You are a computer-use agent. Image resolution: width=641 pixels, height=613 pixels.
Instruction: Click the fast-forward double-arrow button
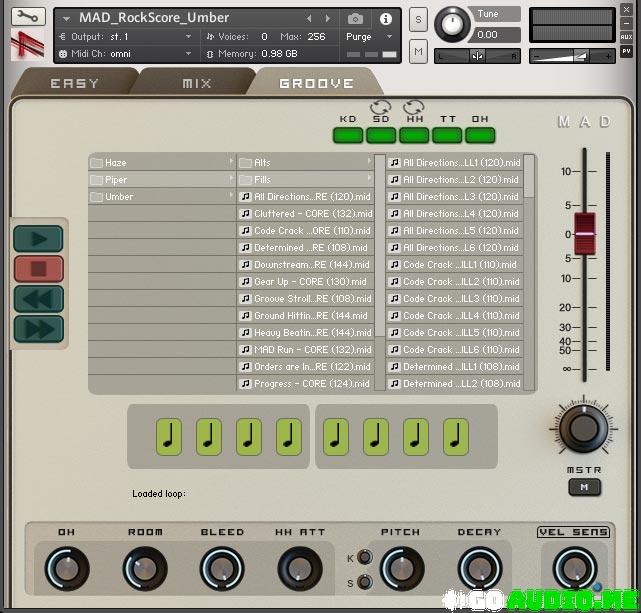(38, 329)
